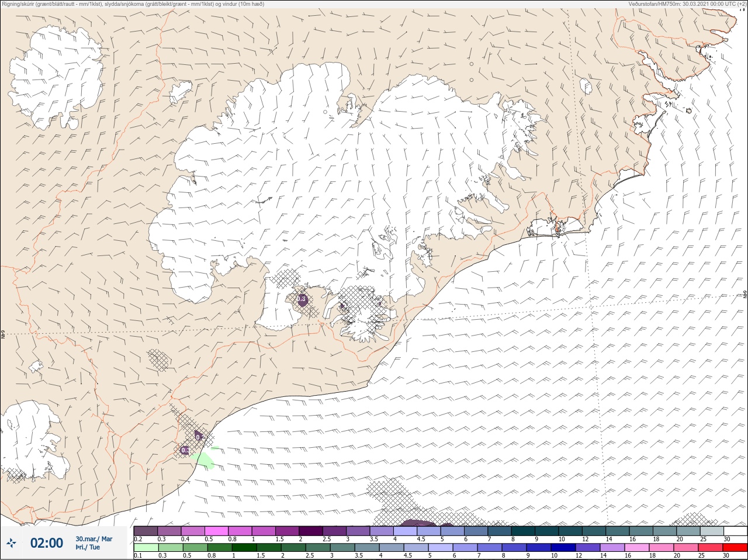Select upper legend white swatch at 30
Screen dimensions: 748x560
(x=735, y=531)
